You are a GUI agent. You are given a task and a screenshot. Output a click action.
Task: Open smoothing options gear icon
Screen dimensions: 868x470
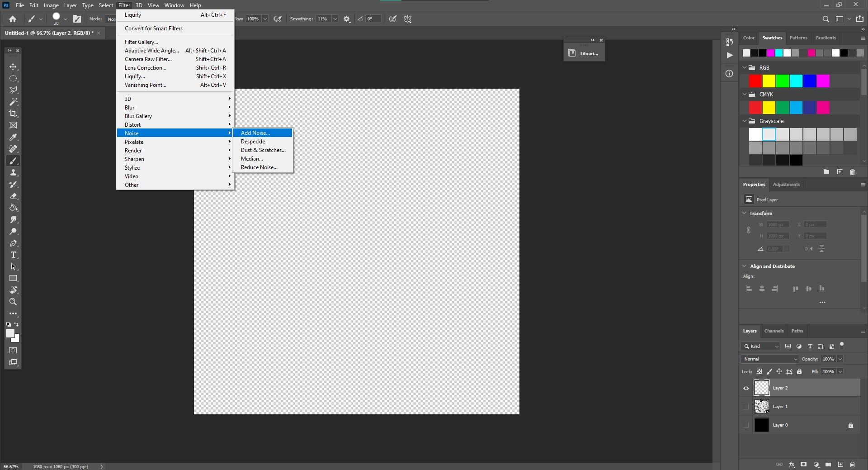tap(347, 19)
